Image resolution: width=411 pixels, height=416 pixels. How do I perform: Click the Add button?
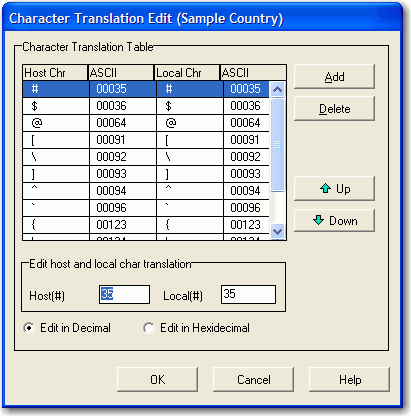(x=334, y=77)
